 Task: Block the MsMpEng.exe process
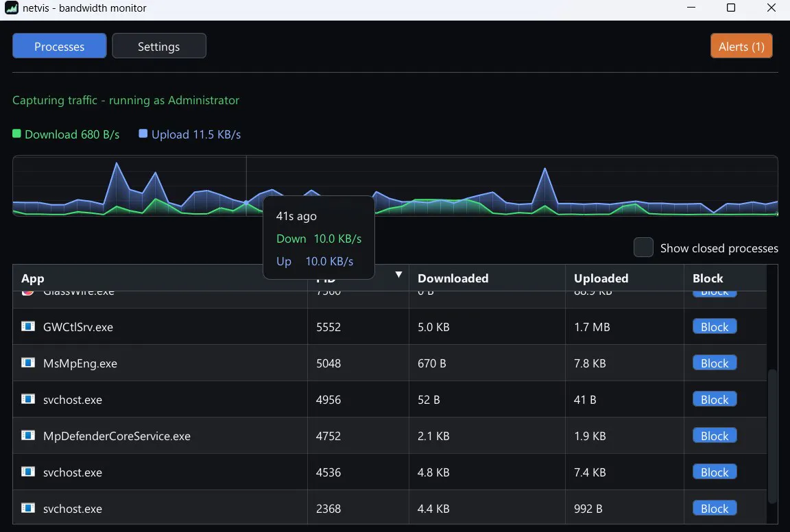click(x=715, y=363)
